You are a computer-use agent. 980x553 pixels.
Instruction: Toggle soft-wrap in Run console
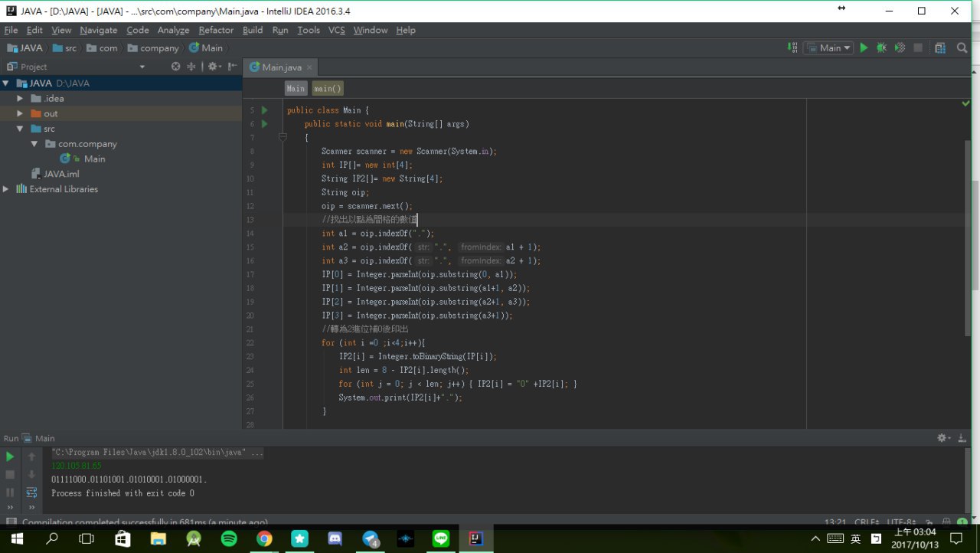click(31, 492)
